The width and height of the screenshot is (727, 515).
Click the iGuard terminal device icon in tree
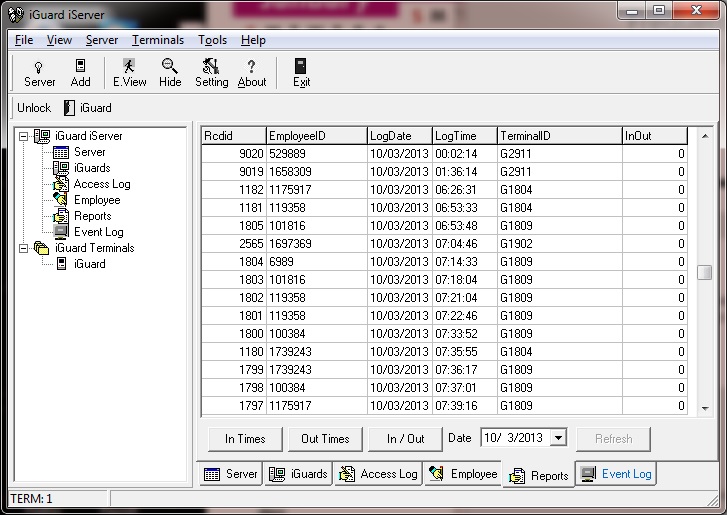tap(61, 264)
